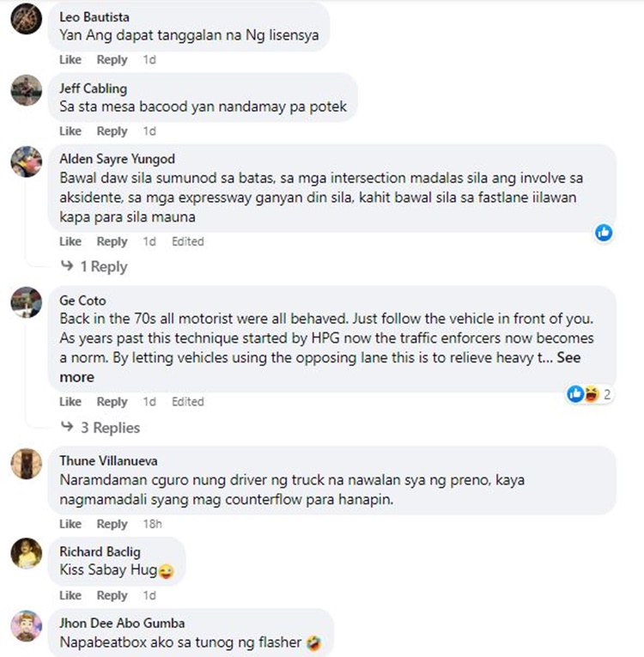Like Thune Villanueva's comment
The width and height of the screenshot is (644, 657).
point(70,524)
